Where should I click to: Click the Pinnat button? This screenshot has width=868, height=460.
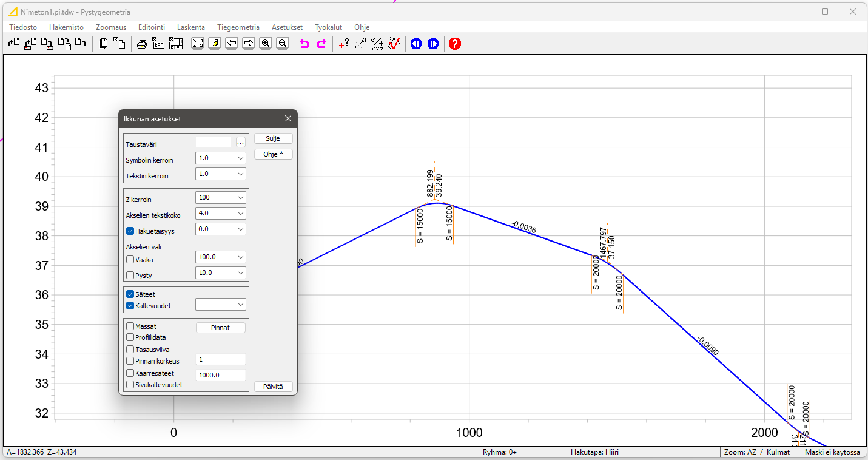(x=221, y=328)
